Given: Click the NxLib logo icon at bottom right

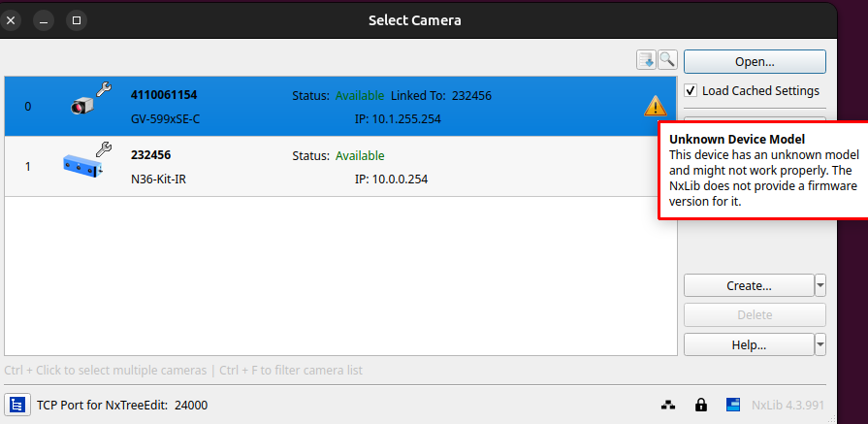Looking at the screenshot, I should (x=734, y=405).
